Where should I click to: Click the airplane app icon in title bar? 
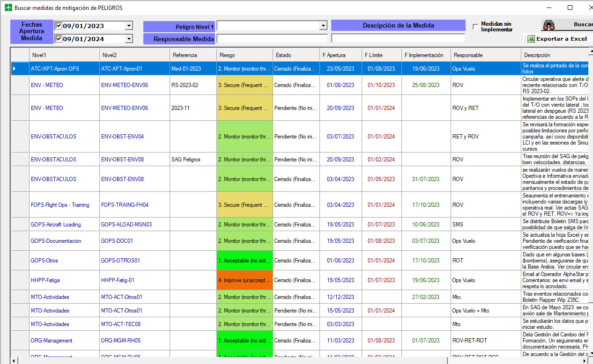click(x=8, y=7)
